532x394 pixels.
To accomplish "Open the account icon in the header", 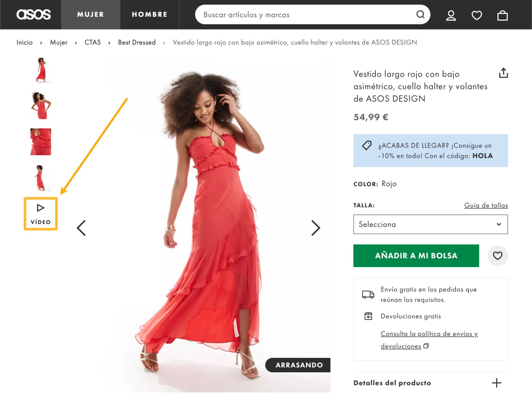I will 450,15.
